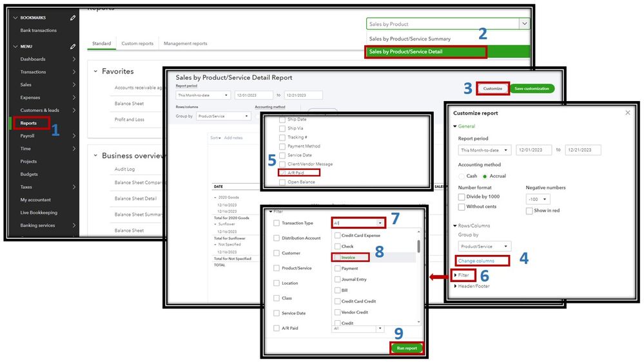Select Sales by Product/Service Summary result
Screen dimensions: 644x362
point(410,39)
